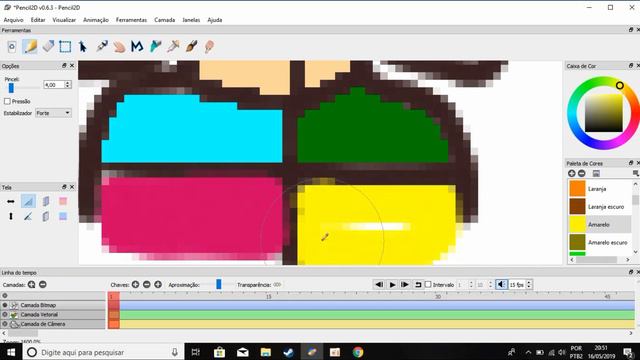Toggle the sound speaker button

501,284
